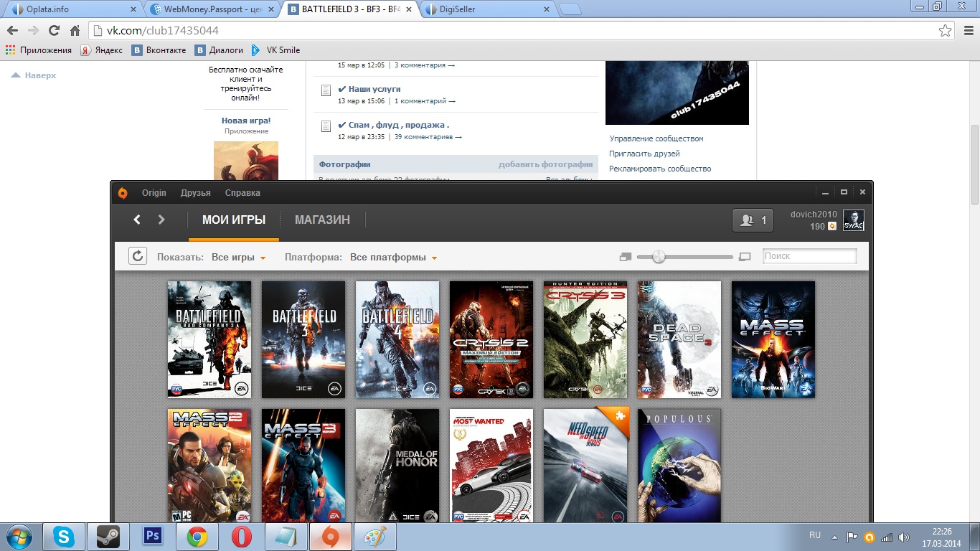980x551 pixels.
Task: Click the Windows Start button
Action: point(19,537)
